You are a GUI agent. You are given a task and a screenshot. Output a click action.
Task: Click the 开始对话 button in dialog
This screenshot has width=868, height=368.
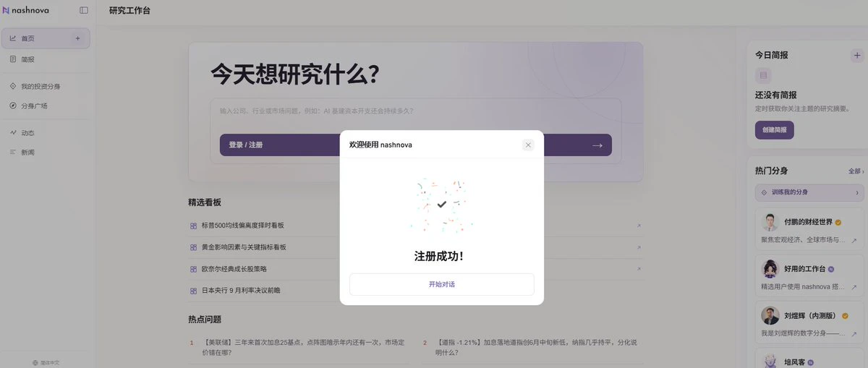(442, 284)
